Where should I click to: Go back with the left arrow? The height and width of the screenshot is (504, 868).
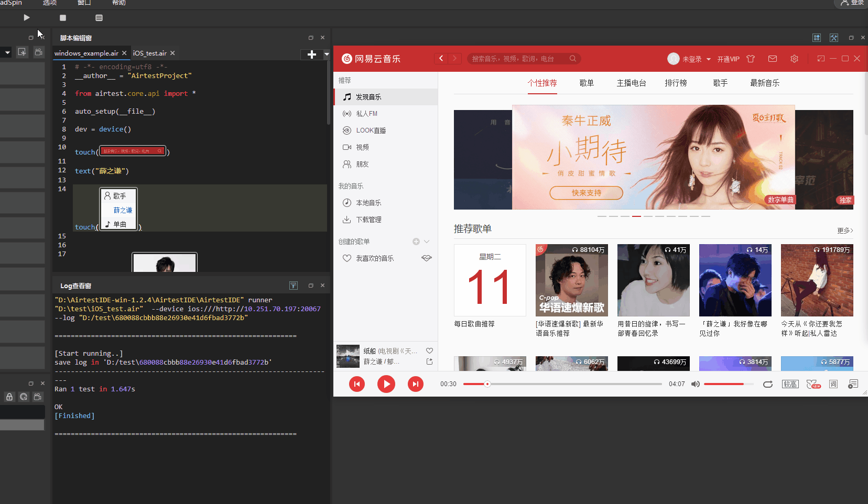(441, 59)
